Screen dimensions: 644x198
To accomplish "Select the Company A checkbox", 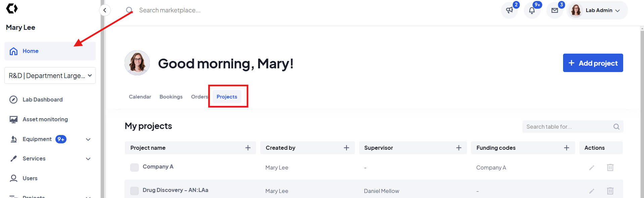I will point(134,168).
